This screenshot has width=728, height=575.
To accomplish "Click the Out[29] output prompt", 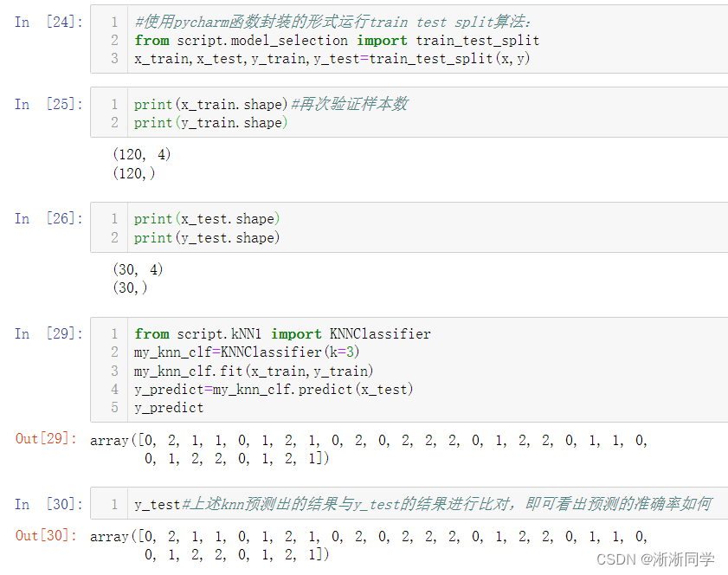I will tap(46, 438).
